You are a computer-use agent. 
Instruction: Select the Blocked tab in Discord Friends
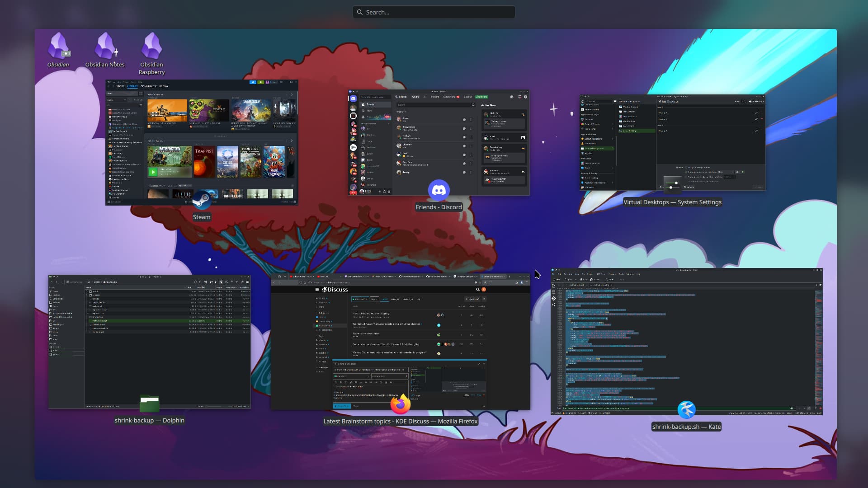[468, 97]
